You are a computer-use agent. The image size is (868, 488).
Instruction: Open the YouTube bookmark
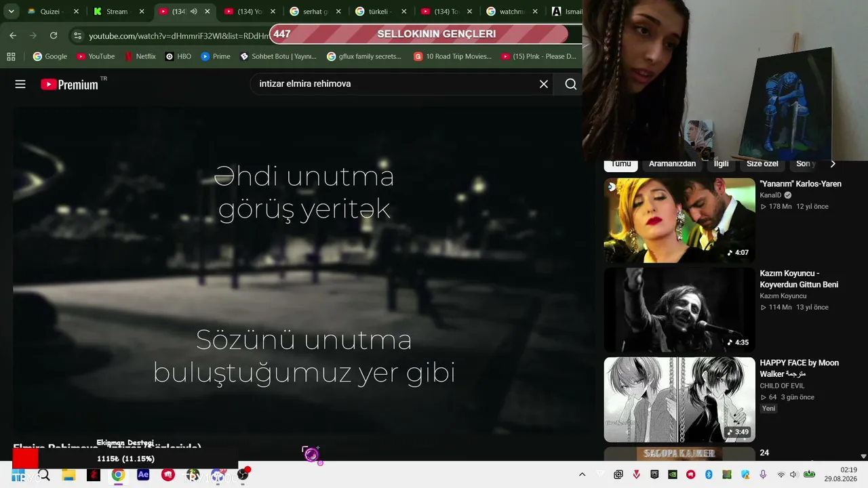click(96, 56)
